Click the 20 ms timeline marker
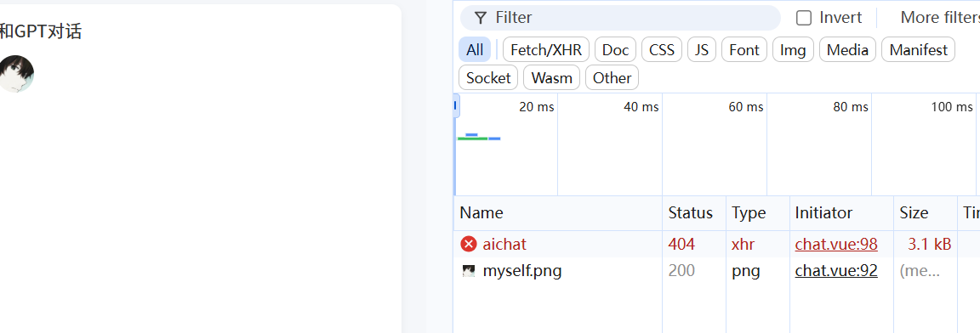980x333 pixels. point(536,107)
